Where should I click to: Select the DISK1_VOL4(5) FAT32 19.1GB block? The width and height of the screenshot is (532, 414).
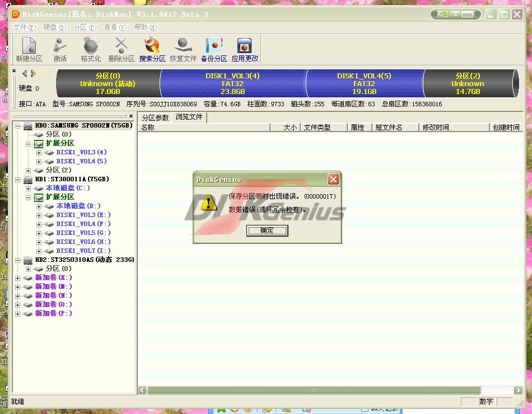click(364, 83)
